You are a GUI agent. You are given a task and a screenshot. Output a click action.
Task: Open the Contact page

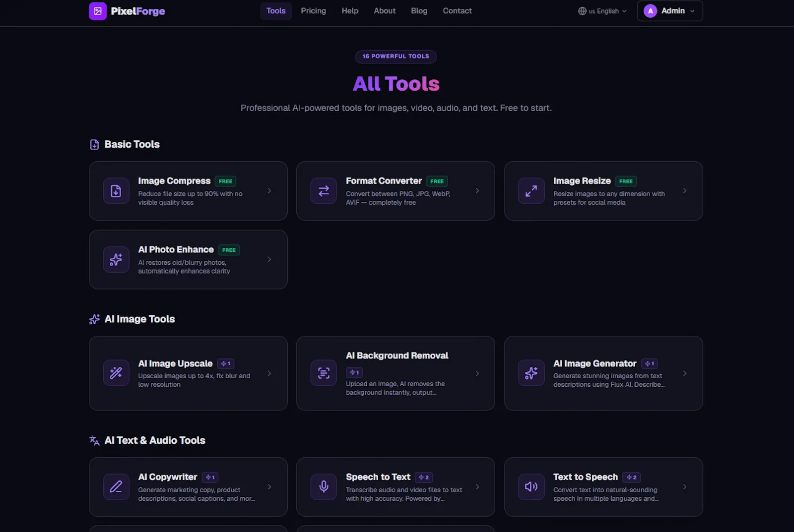pos(457,11)
